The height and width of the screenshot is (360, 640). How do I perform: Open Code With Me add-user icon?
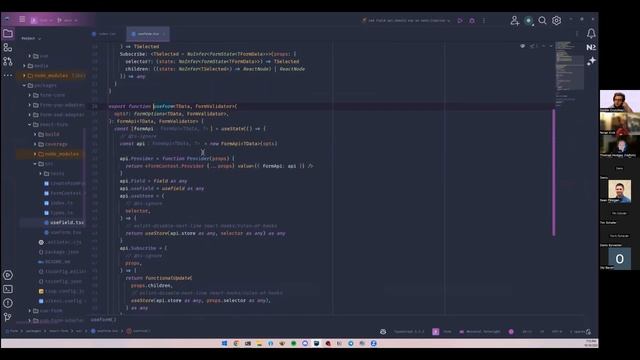[515, 20]
